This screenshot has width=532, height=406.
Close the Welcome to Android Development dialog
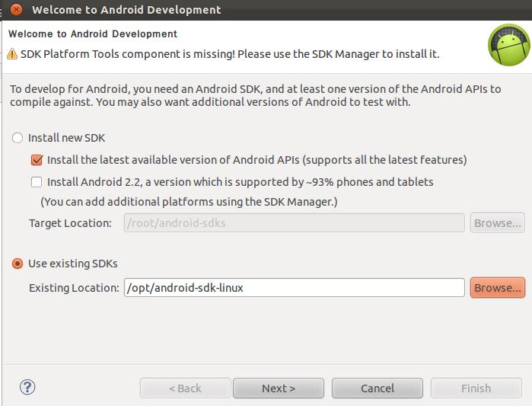pos(16,9)
